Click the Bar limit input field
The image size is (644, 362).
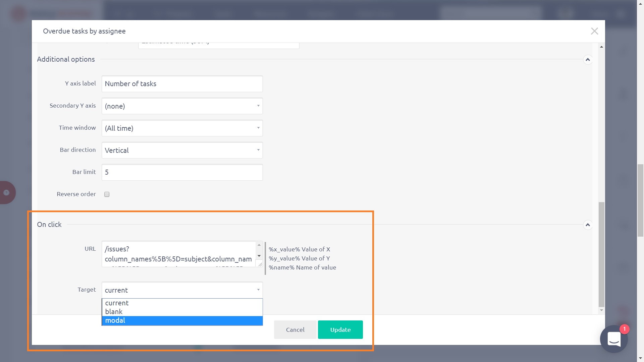pos(182,172)
